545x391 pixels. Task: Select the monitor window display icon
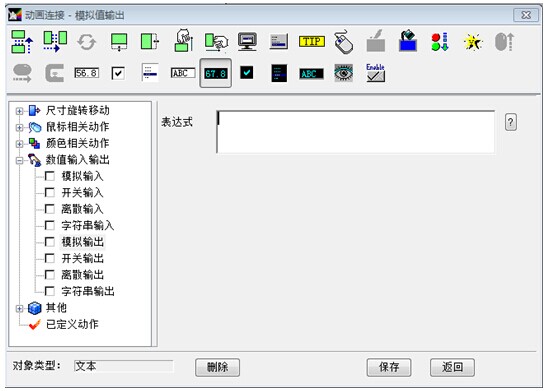click(247, 42)
